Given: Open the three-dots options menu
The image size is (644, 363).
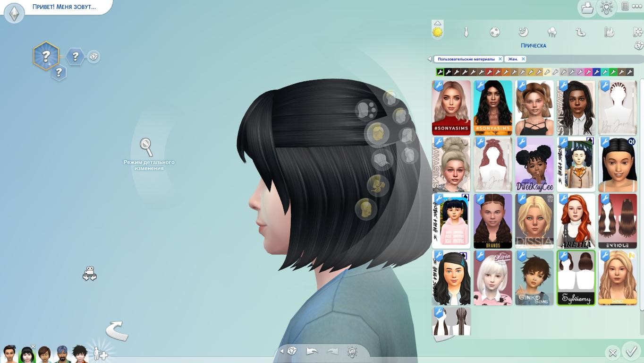Looking at the screenshot, I should point(637,6).
